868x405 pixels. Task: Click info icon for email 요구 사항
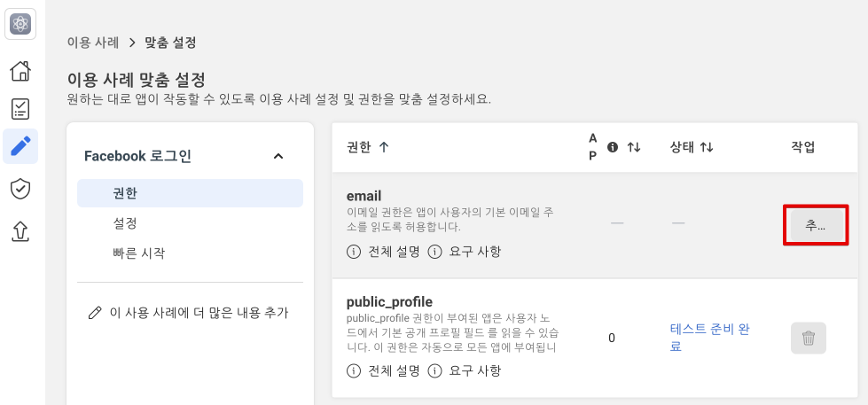click(434, 253)
